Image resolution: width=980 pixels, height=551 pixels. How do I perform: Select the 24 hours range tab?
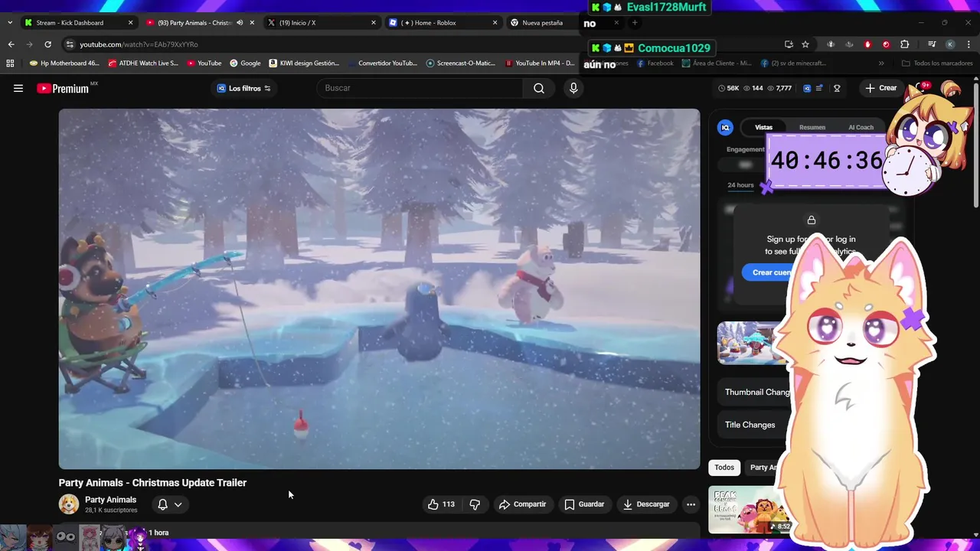click(x=740, y=185)
